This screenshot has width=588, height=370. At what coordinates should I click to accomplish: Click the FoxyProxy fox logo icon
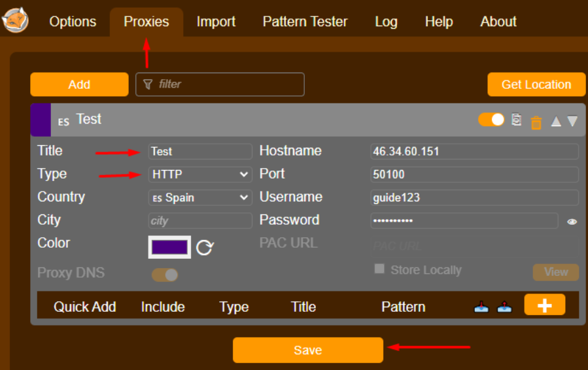pyautogui.click(x=15, y=20)
